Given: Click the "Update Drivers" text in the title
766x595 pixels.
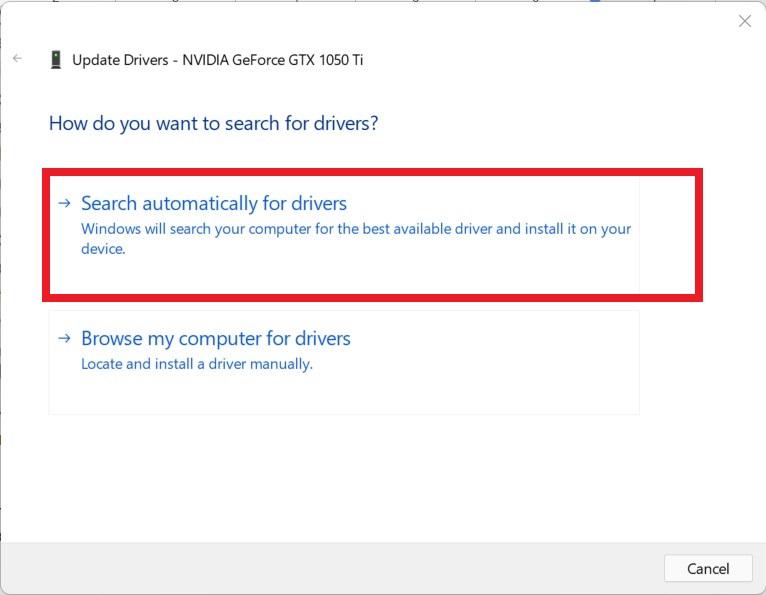Looking at the screenshot, I should pos(119,60).
